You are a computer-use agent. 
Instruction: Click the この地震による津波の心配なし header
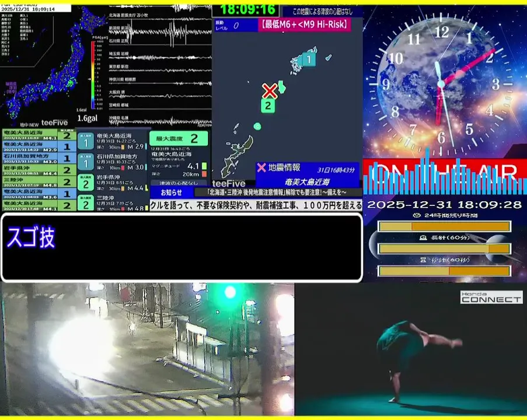click(x=323, y=12)
